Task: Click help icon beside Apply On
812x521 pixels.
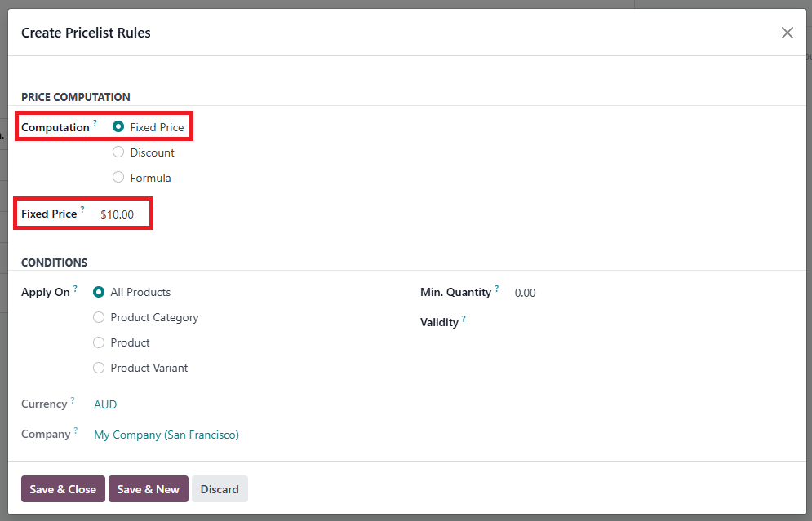Action: (75, 289)
